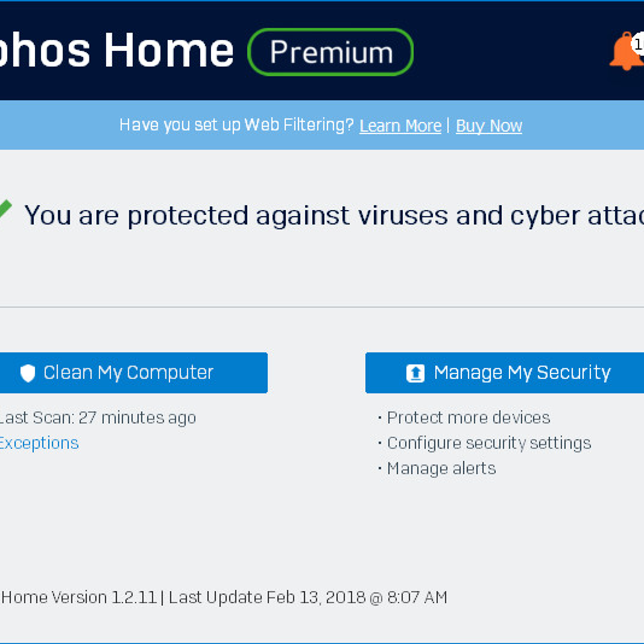Viewport: 644px width, 644px height.
Task: Click the Have you set up Web Filtering text
Action: point(236,125)
